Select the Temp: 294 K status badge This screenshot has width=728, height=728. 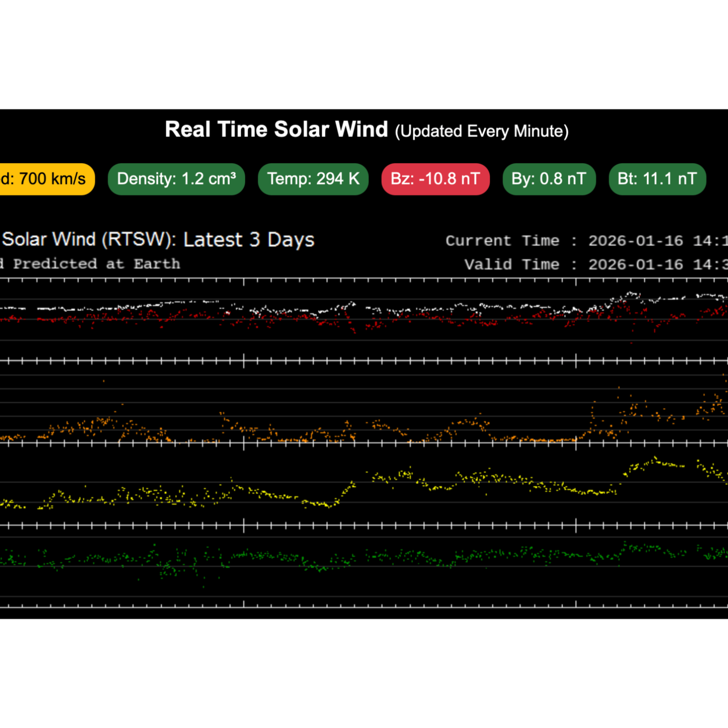[x=313, y=179]
